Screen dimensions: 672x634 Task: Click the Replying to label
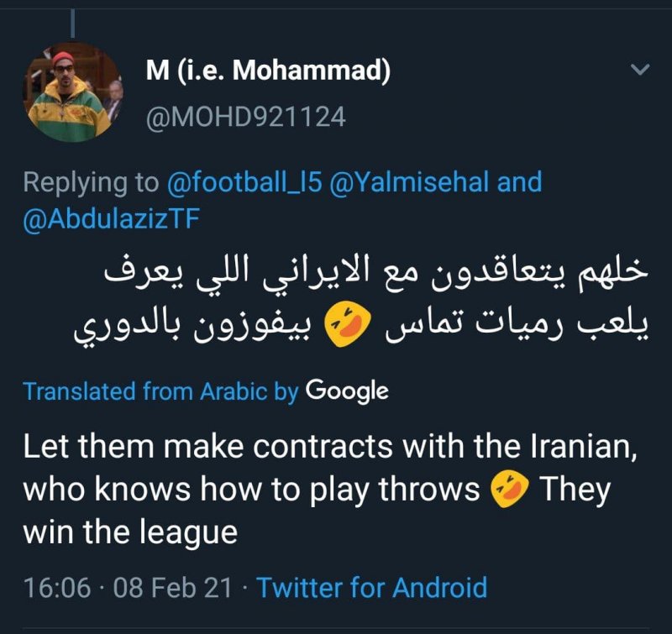(x=91, y=181)
